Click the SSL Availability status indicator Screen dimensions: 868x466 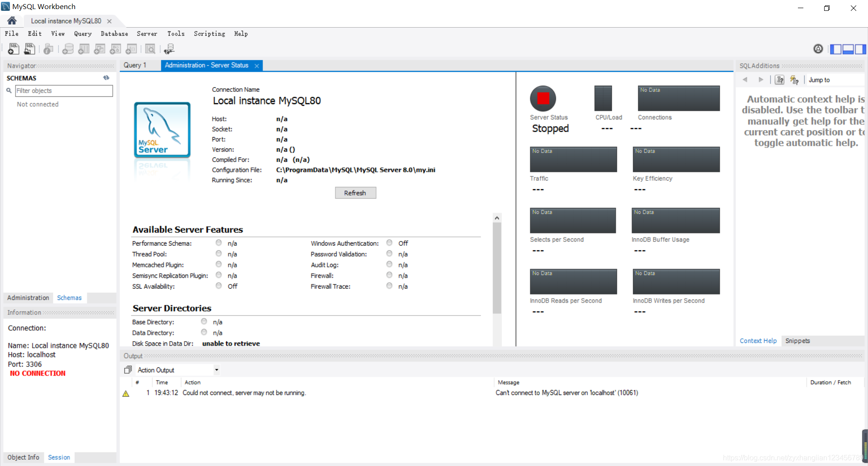pos(219,286)
